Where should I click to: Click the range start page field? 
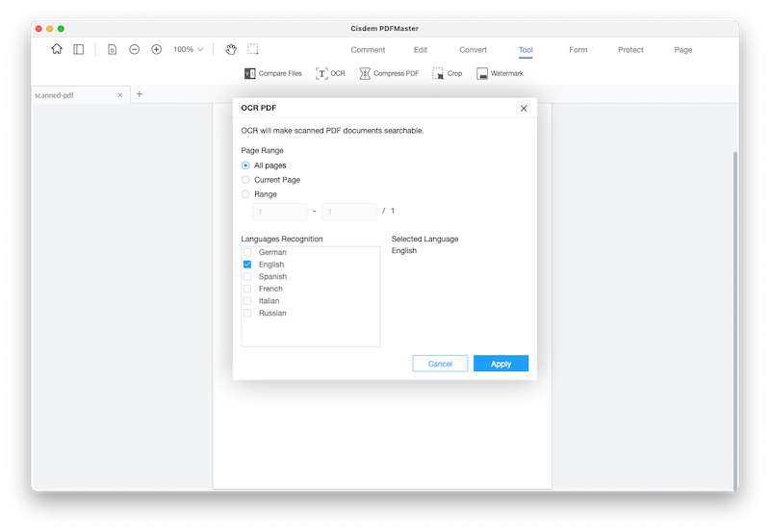(280, 212)
